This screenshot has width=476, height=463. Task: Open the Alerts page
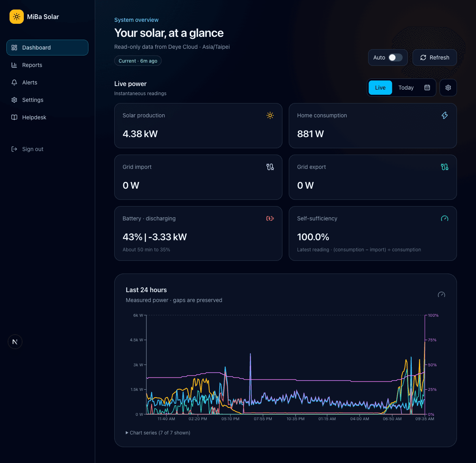(x=47, y=82)
